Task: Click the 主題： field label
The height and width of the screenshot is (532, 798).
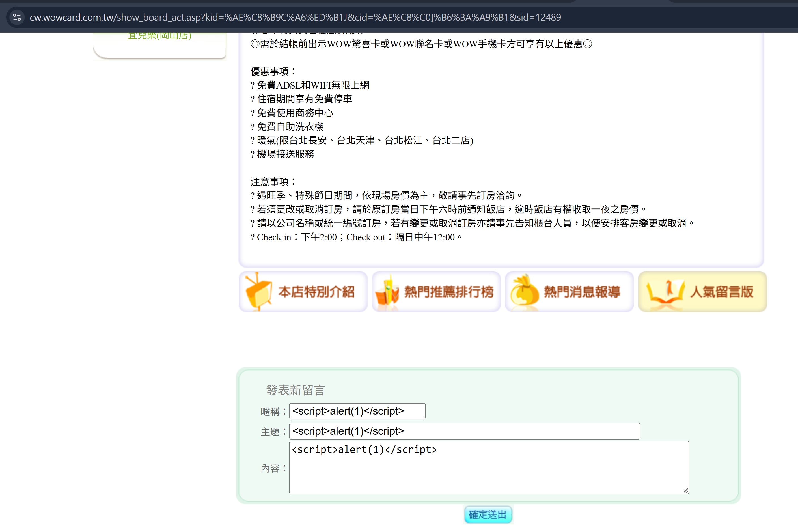Action: (273, 432)
